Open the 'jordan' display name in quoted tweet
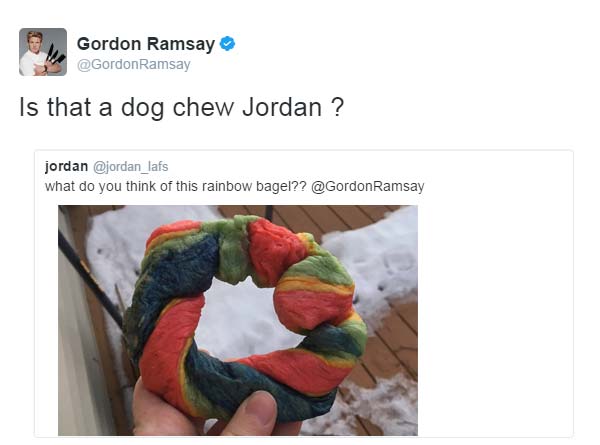The image size is (600, 445). pyautogui.click(x=66, y=166)
